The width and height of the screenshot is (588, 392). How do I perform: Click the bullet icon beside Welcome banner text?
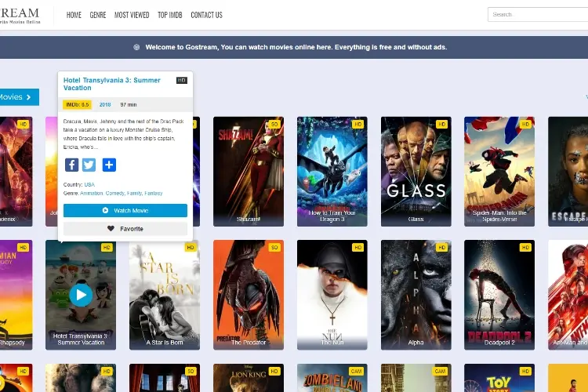(x=136, y=47)
